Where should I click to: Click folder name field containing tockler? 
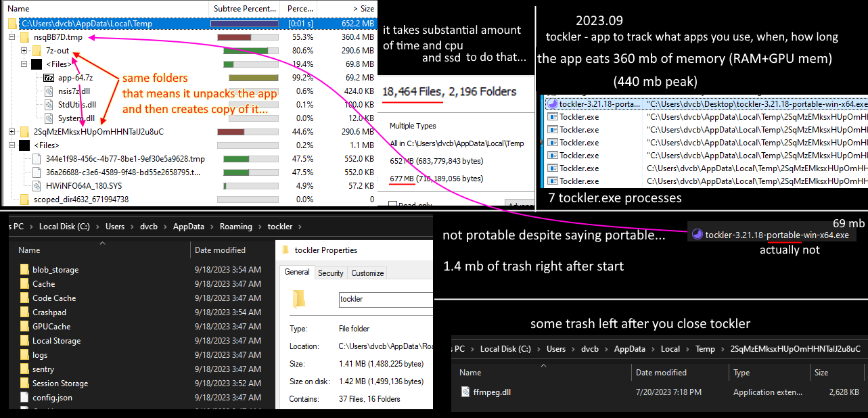click(x=386, y=299)
